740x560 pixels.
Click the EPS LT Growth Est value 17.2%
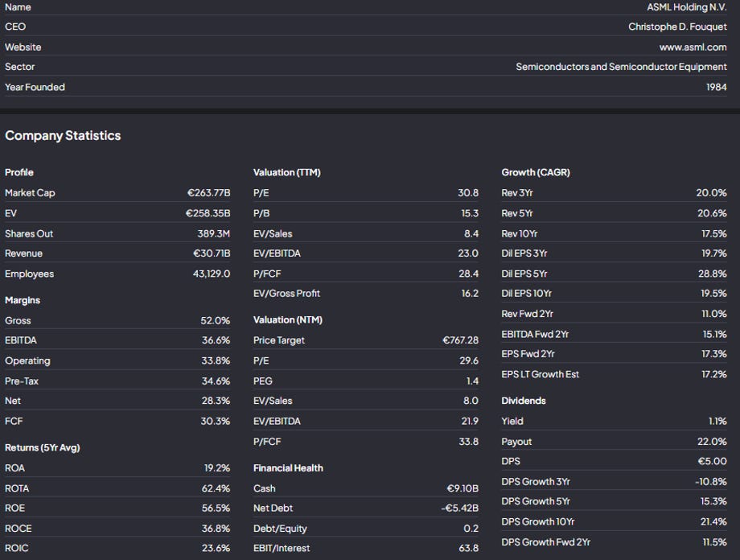click(x=714, y=374)
